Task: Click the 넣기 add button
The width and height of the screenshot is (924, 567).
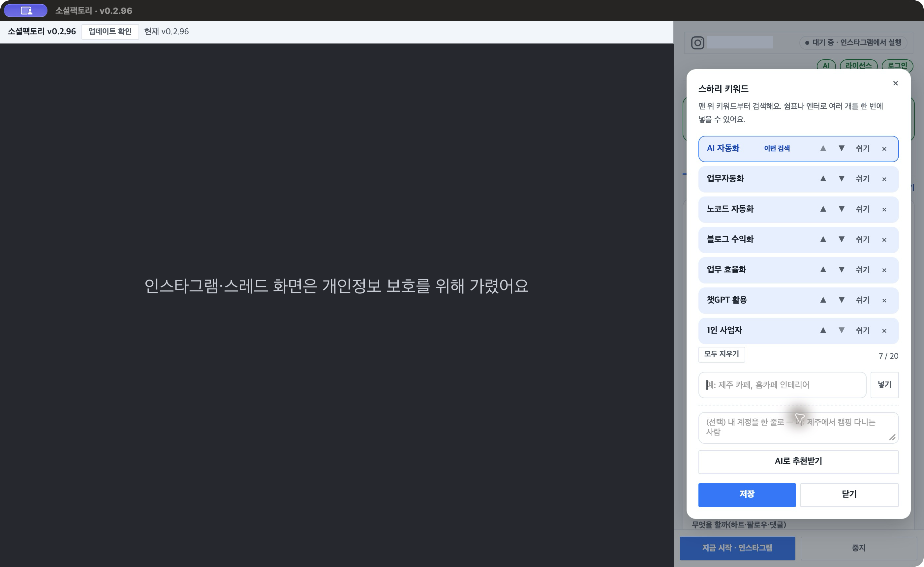Action: 884,385
